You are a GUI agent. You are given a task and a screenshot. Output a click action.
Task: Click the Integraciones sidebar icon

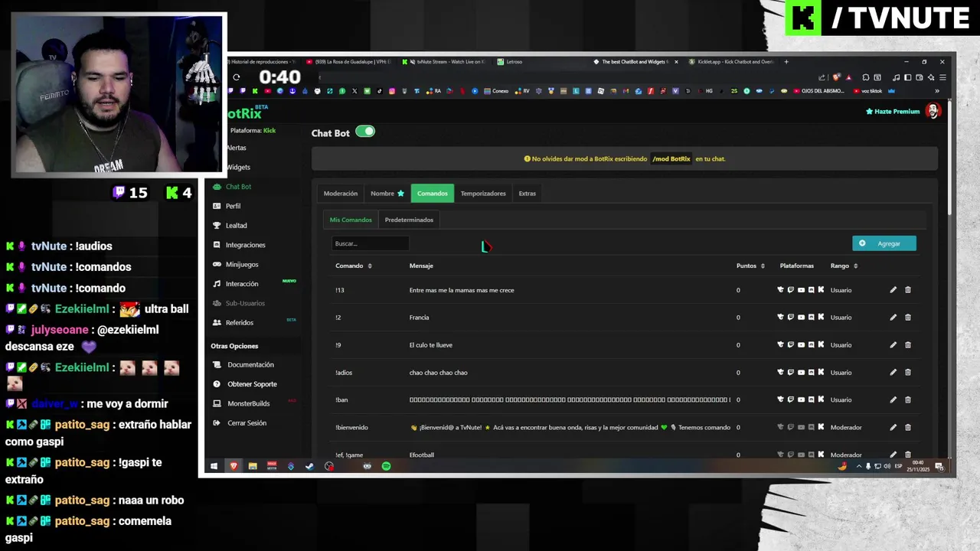click(217, 245)
